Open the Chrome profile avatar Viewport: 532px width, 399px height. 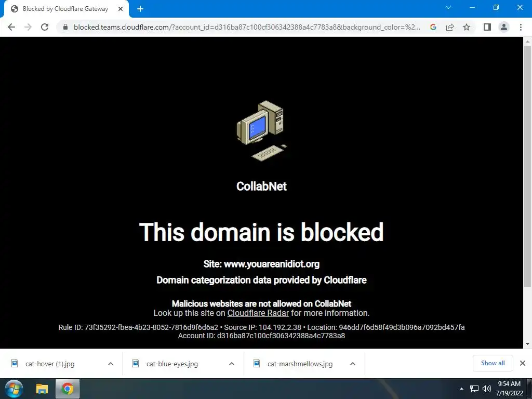pyautogui.click(x=504, y=27)
